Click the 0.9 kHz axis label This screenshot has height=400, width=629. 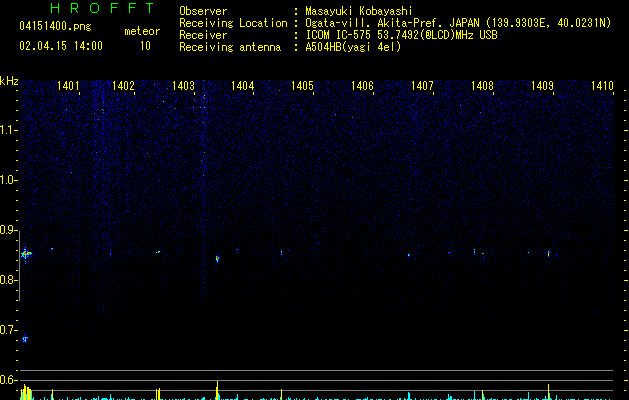click(8, 230)
